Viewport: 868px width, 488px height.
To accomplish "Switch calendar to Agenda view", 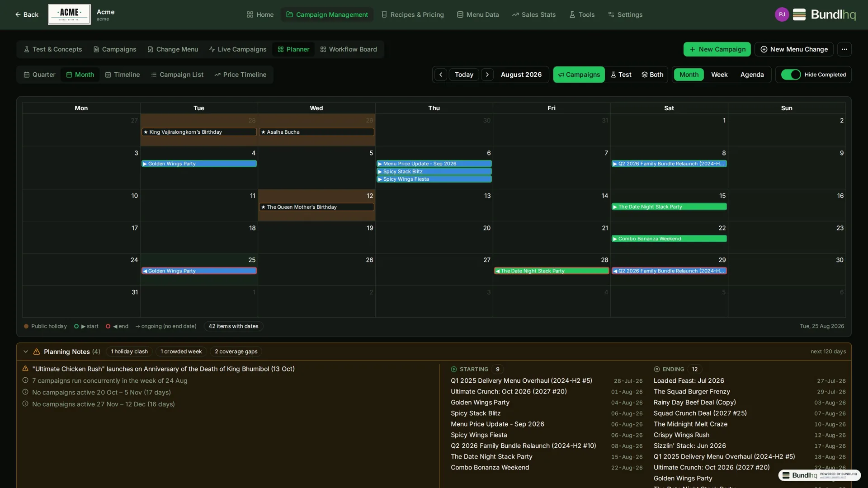I will 752,75.
